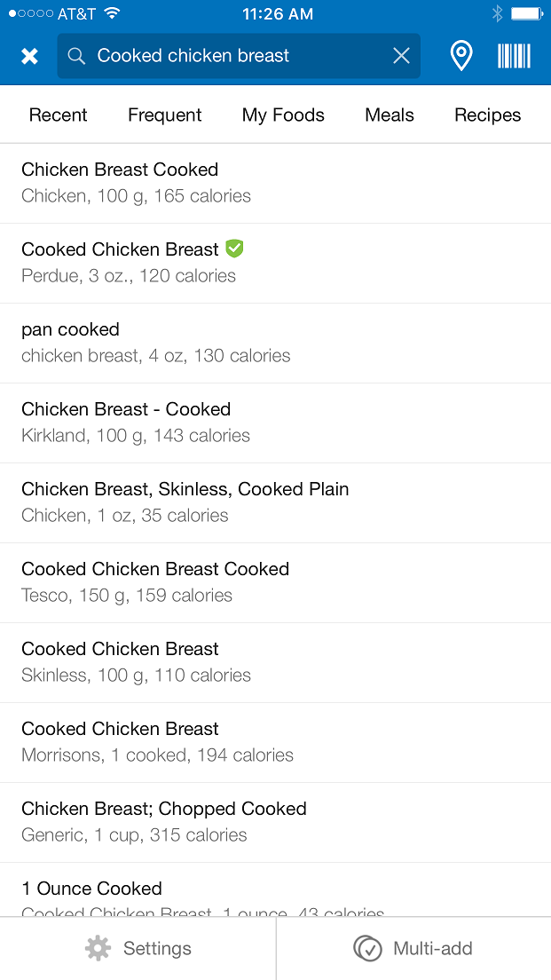Edit the "Cooked chicken breast" search field
This screenshot has height=980, width=551.
[231, 56]
